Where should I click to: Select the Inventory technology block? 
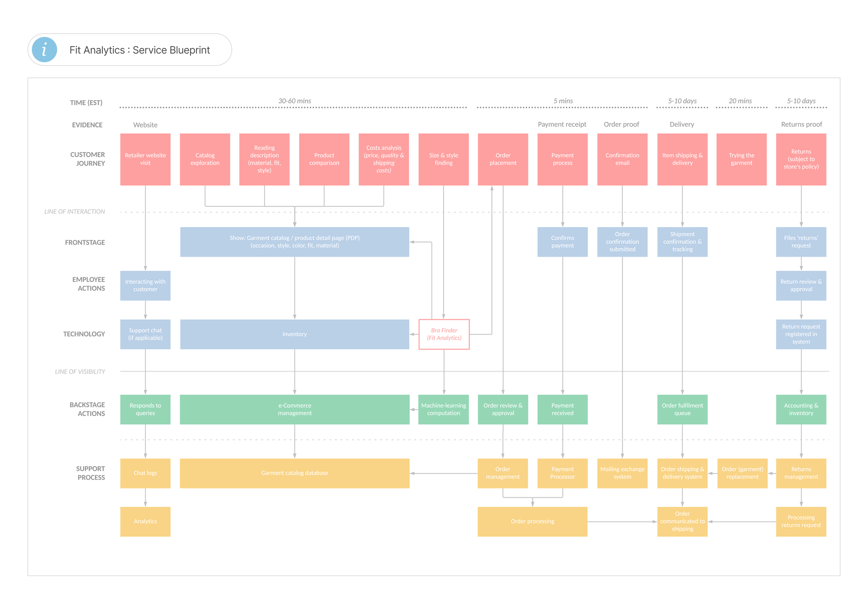294,334
